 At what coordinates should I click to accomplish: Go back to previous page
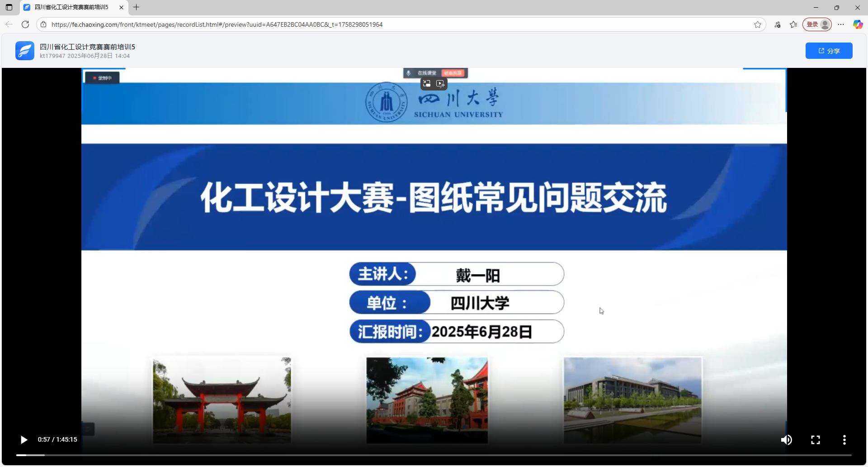coord(9,24)
